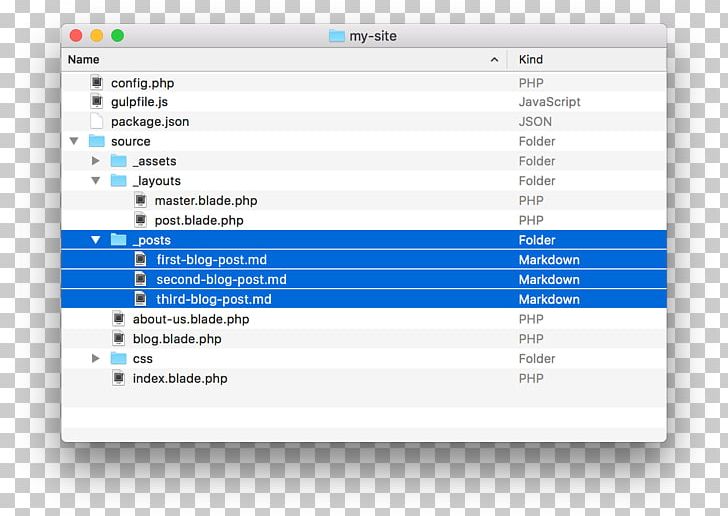Click the source folder icon
The image size is (728, 516).
[97, 141]
